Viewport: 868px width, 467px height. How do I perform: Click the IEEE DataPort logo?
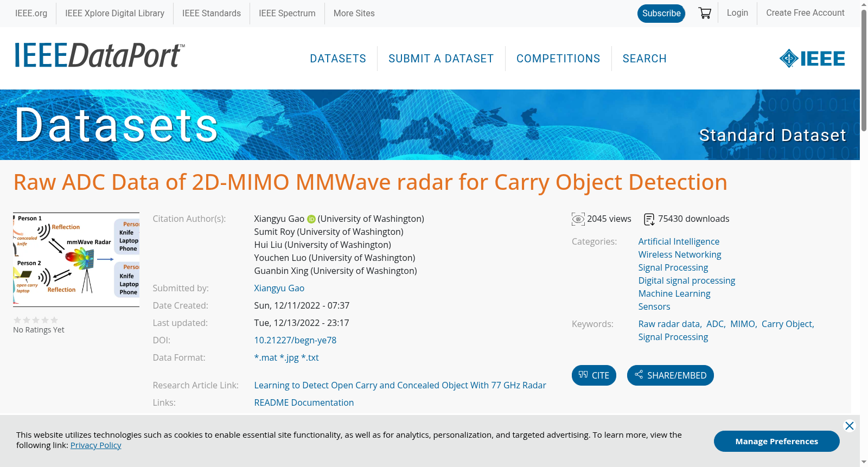(99, 55)
